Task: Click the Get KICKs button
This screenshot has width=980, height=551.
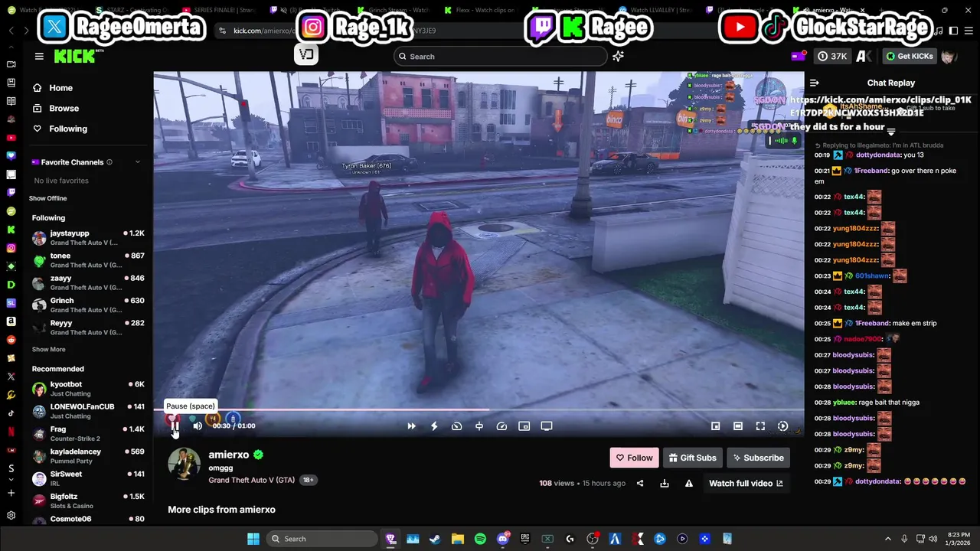Action: point(910,56)
